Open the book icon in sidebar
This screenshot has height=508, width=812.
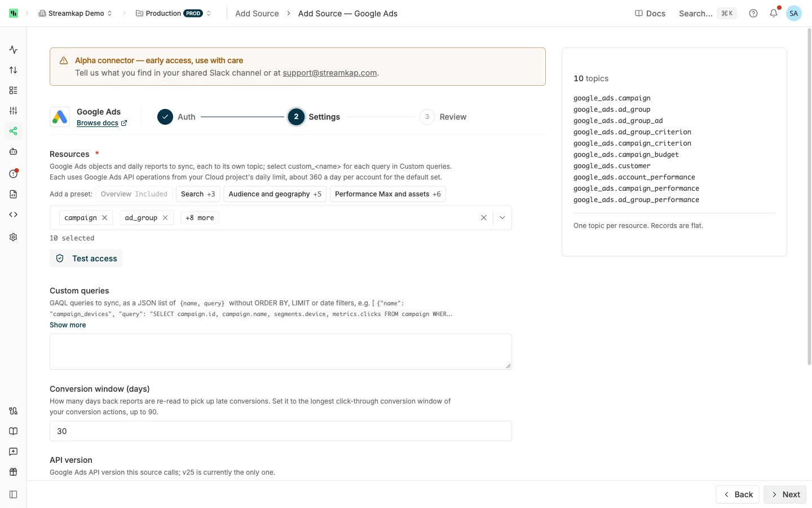point(14,431)
